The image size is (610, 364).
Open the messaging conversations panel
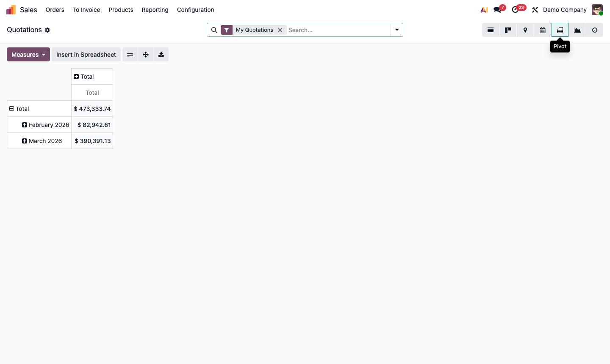point(496,9)
